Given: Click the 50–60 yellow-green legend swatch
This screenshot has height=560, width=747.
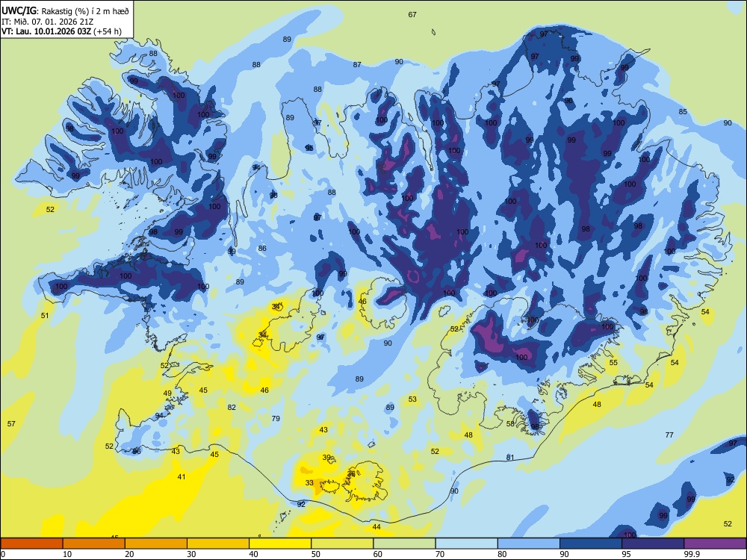Looking at the screenshot, I should [342, 544].
